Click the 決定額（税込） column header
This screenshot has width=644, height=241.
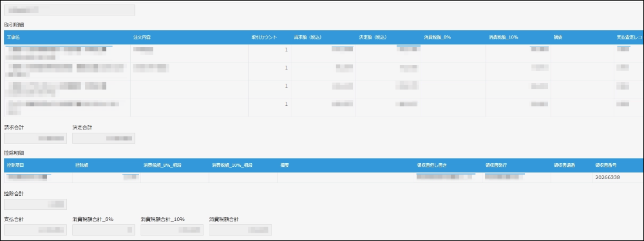388,37
